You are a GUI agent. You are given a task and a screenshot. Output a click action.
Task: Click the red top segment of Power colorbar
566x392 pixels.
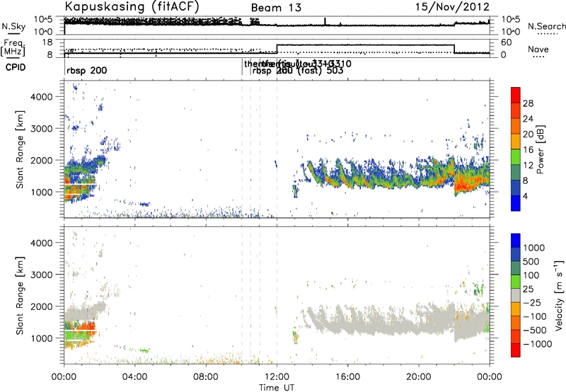[516, 95]
